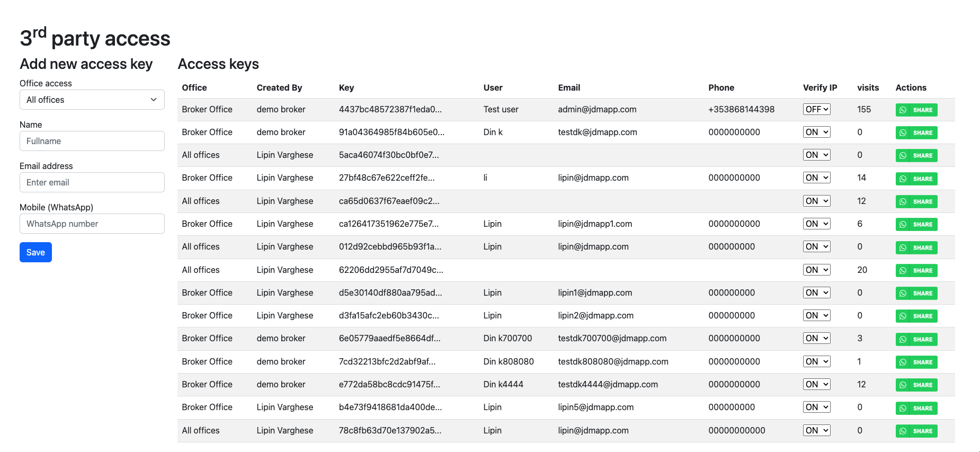
Task: Share the key 62206dd2955af7d7049c
Action: pos(916,270)
